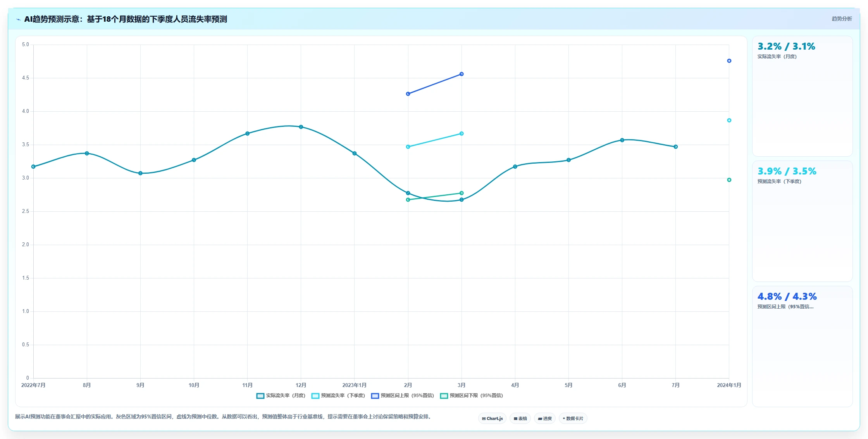The width and height of the screenshot is (868, 439).
Task: Select the 11月 actual rate data point
Action: (x=247, y=133)
